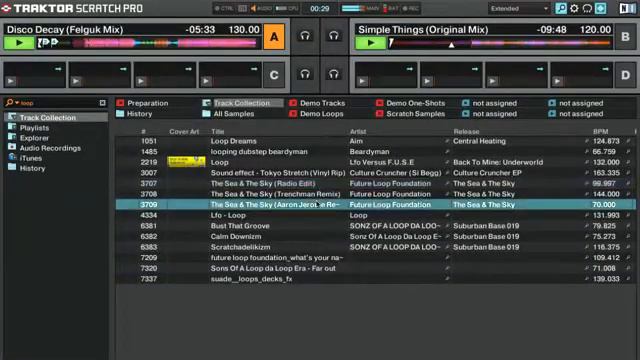The height and width of the screenshot is (360, 640).
Task: Sort track list by BPM column header
Action: tap(600, 131)
